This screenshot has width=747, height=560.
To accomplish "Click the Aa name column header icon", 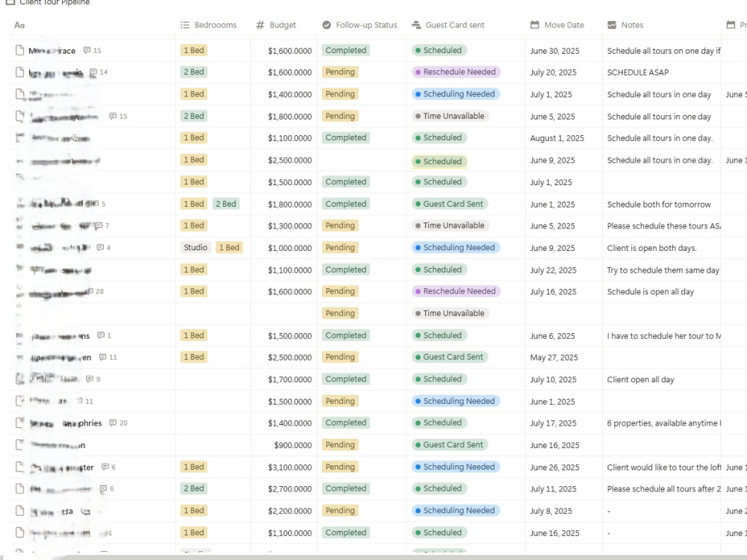I will click(19, 25).
